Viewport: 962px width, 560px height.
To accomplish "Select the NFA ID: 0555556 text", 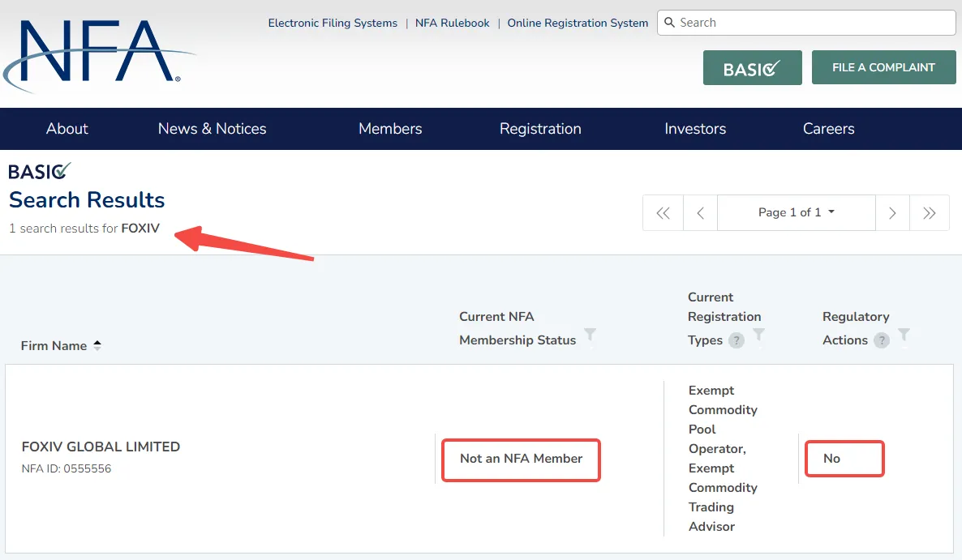I will 67,468.
